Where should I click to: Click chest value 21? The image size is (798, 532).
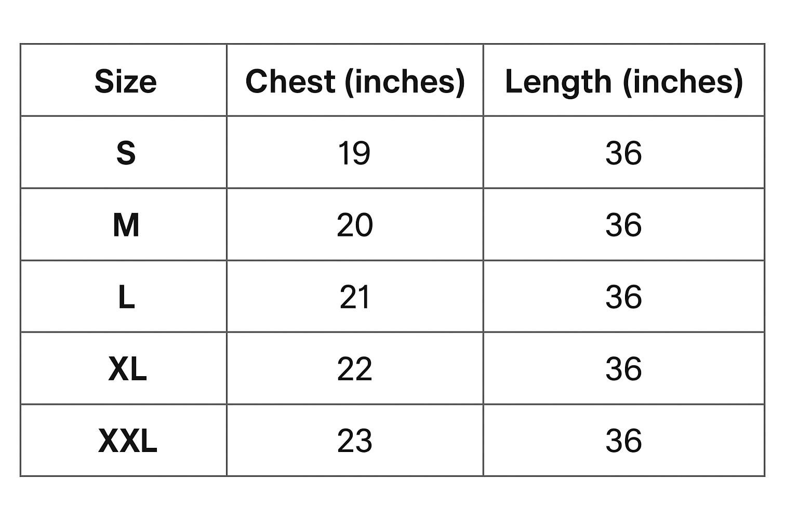(354, 297)
